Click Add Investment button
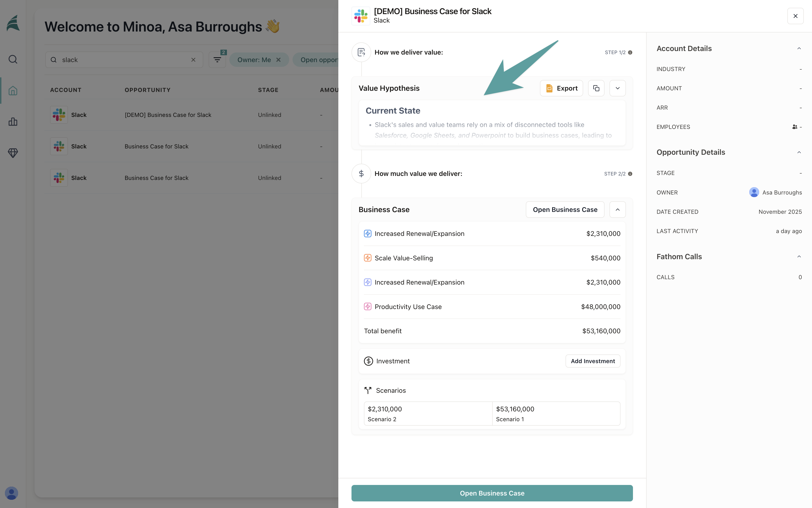812x508 pixels. (593, 361)
